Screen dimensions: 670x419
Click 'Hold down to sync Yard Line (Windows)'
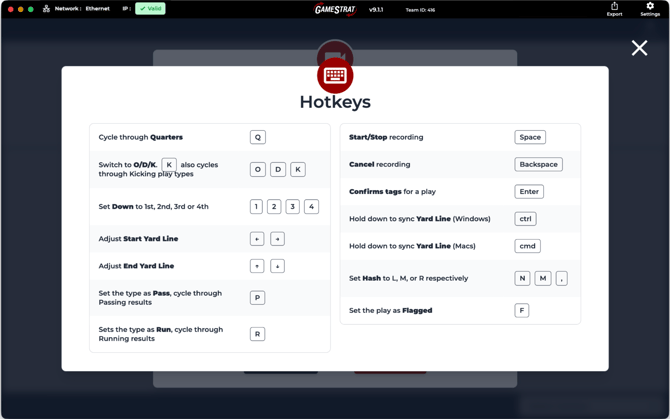420,219
